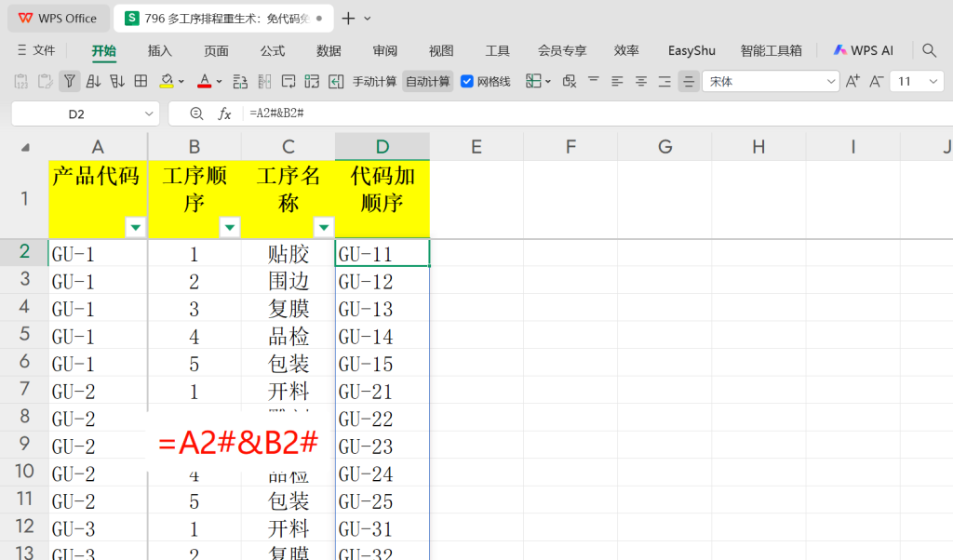
Task: Toggle the Filter funnel icon
Action: click(x=69, y=81)
